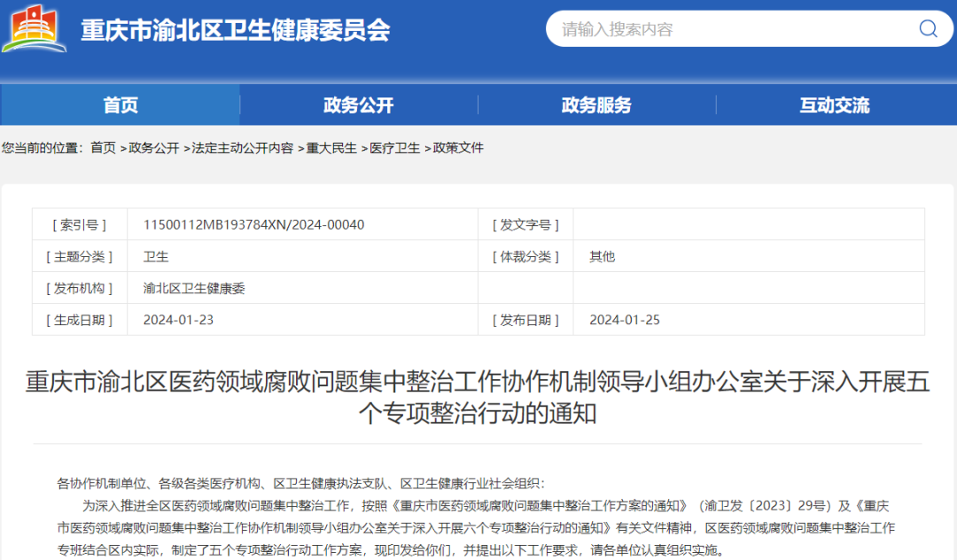Image resolution: width=957 pixels, height=560 pixels.
Task: Click the 重大民生 breadcrumb link
Action: click(x=331, y=148)
